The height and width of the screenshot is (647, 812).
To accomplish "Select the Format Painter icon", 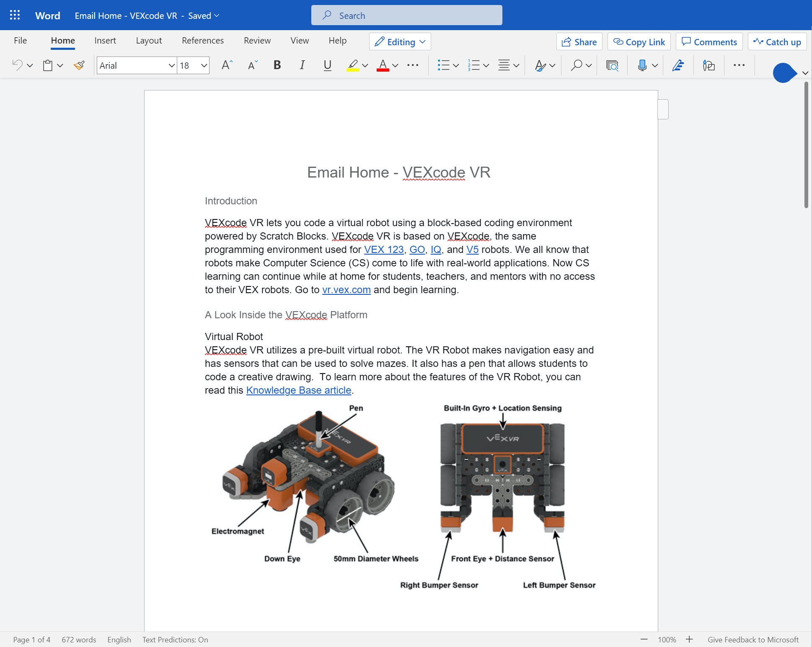I will 79,65.
